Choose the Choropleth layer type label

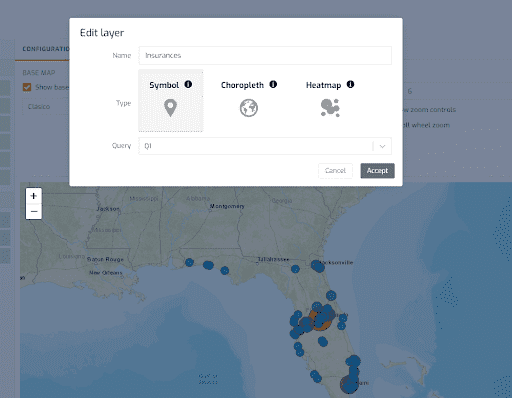click(242, 85)
